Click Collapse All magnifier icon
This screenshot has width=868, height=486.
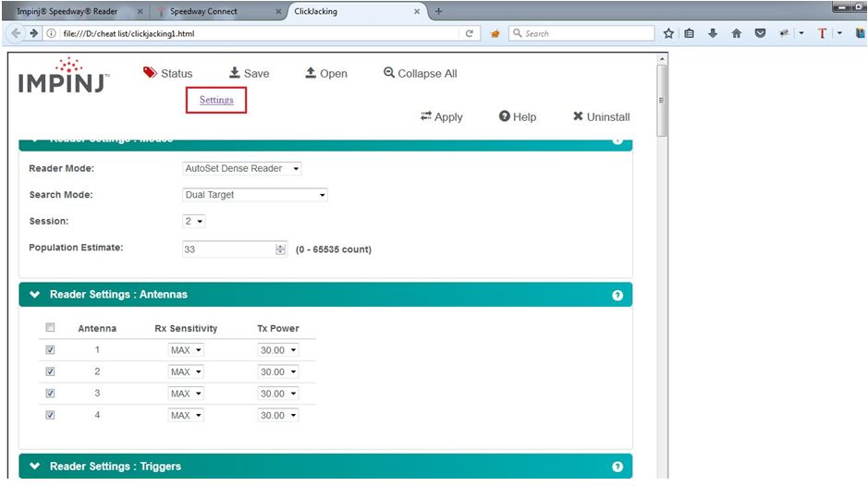389,73
